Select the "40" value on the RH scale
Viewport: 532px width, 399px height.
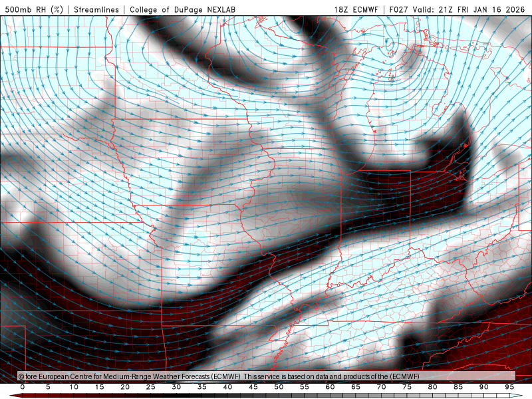tap(227, 387)
